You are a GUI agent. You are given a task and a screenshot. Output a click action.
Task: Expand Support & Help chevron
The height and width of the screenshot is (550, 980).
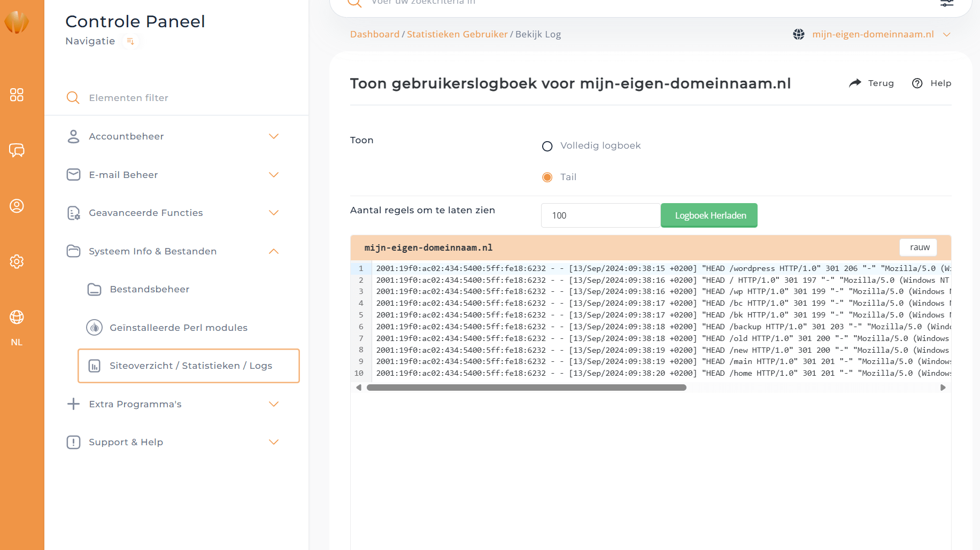(x=274, y=442)
